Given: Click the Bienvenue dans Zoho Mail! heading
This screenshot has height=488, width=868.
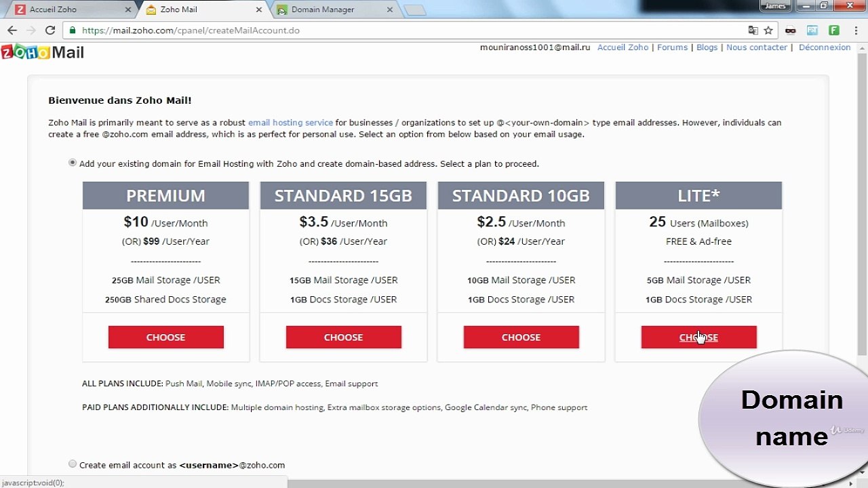Looking at the screenshot, I should point(120,100).
